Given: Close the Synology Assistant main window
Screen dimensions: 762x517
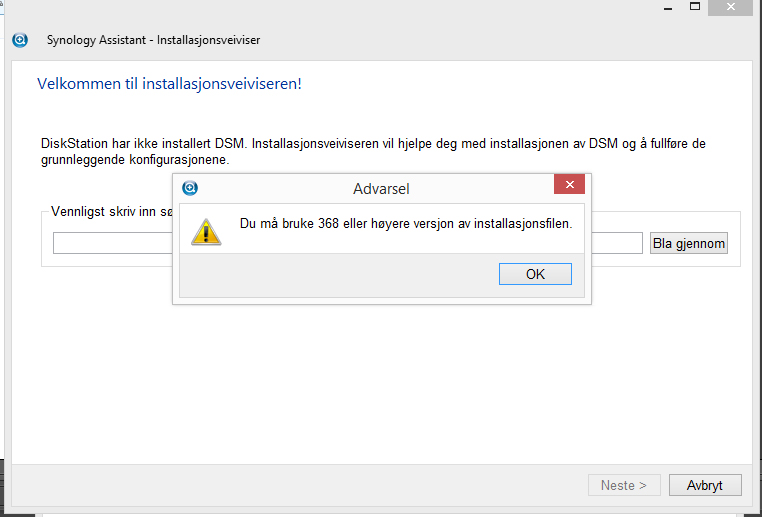Looking at the screenshot, I should coord(730,7).
